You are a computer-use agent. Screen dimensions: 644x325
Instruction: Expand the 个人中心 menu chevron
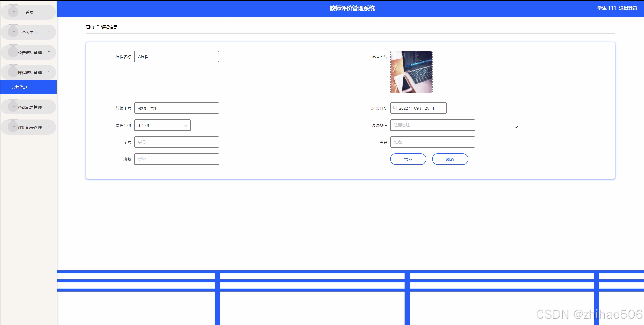pos(49,31)
